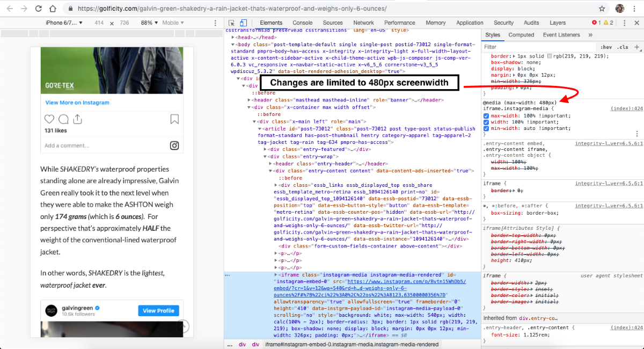Uncheck the max-width: 100% declaration
This screenshot has height=349, width=644.
click(486, 115)
